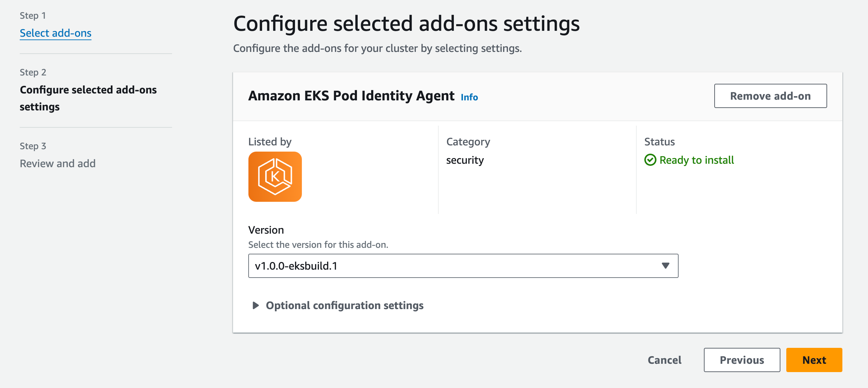The width and height of the screenshot is (868, 388).
Task: Select the Step 2 Configure settings nav item
Action: [x=88, y=98]
